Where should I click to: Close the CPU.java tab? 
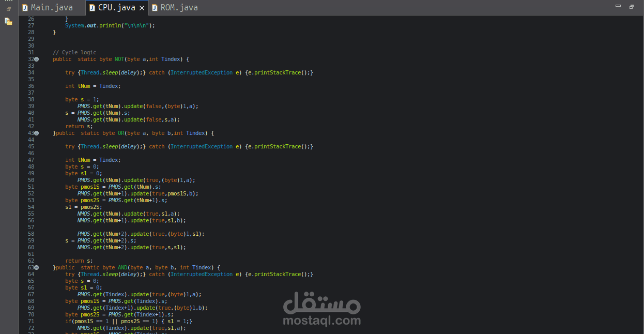click(142, 8)
